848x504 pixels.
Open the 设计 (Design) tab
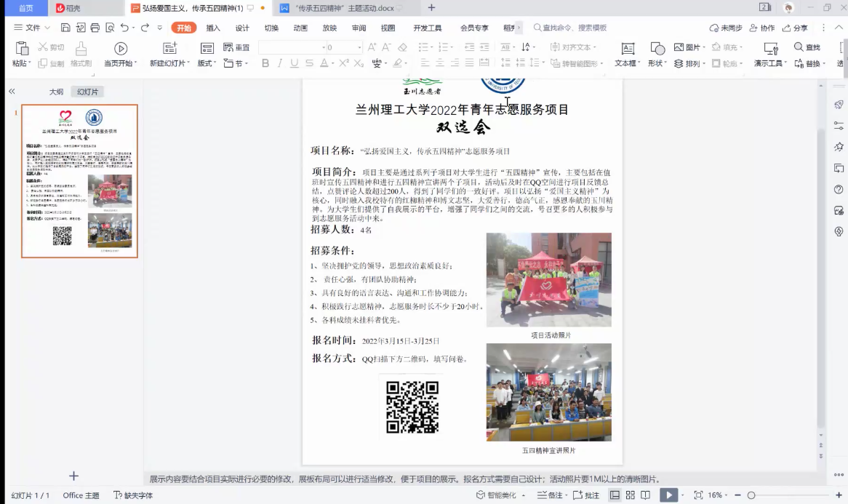coord(242,28)
